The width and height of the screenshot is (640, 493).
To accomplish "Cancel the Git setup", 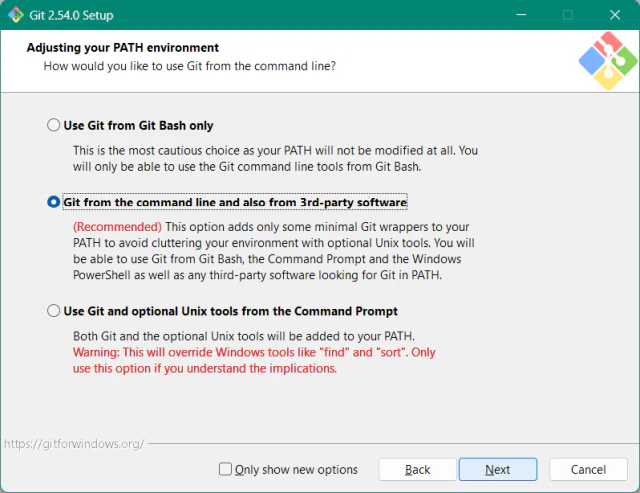I will [x=588, y=469].
